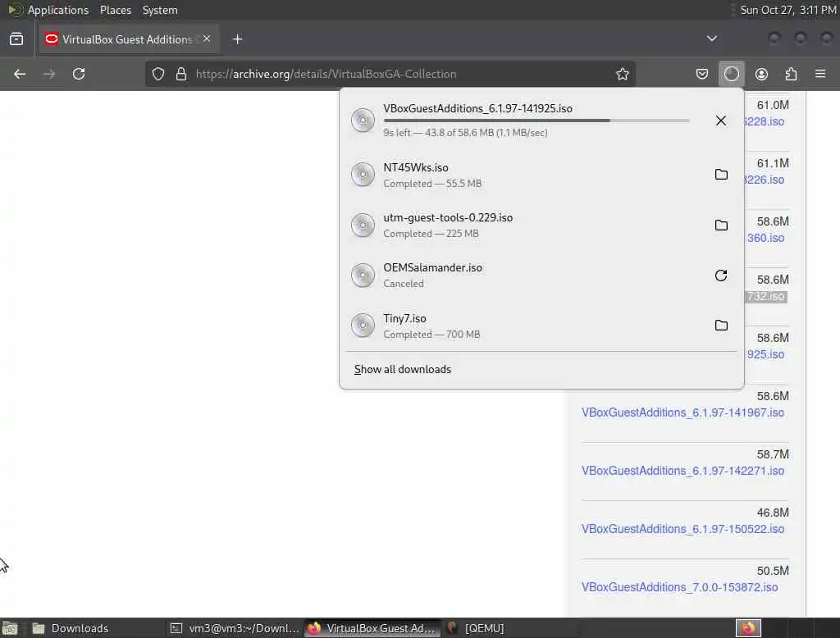This screenshot has height=638, width=840.
Task: Show NT45Wks.iso in its folder
Action: [x=721, y=175]
